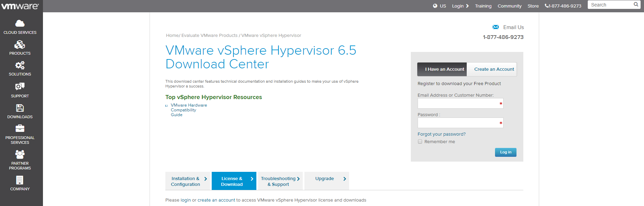The height and width of the screenshot is (206, 644).
Task: Click the globe icon beside US
Action: (435, 6)
